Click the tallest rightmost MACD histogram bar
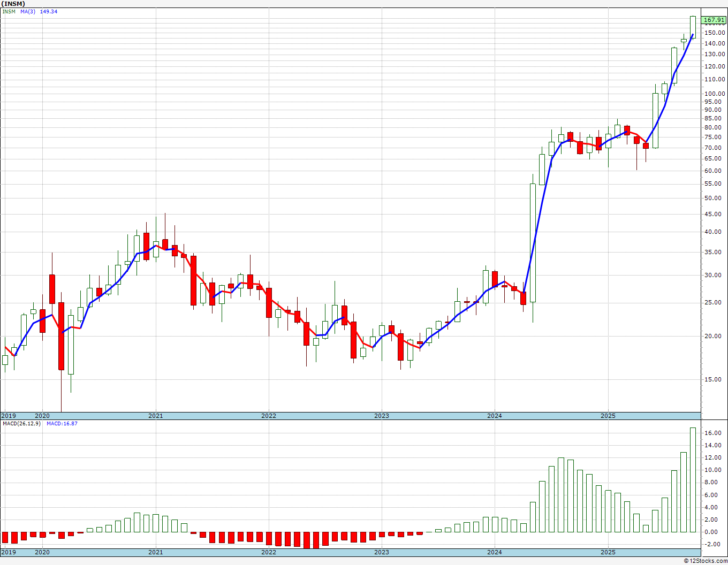728x565 pixels. tap(693, 479)
